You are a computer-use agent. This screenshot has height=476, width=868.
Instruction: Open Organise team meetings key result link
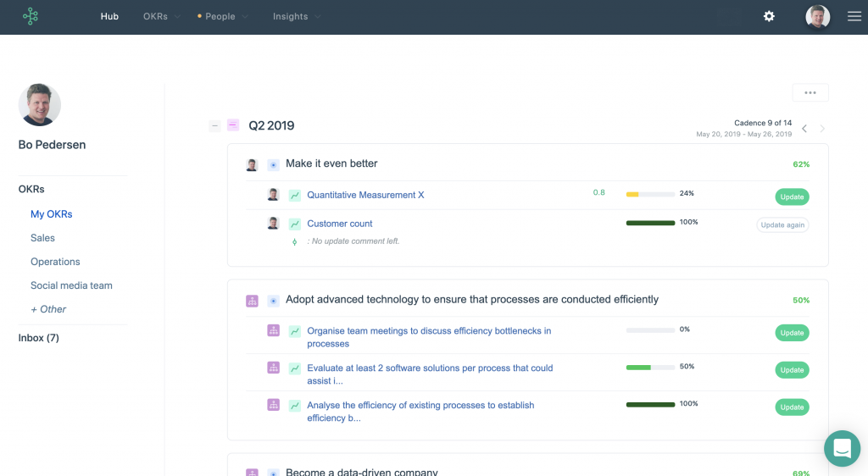coord(429,337)
